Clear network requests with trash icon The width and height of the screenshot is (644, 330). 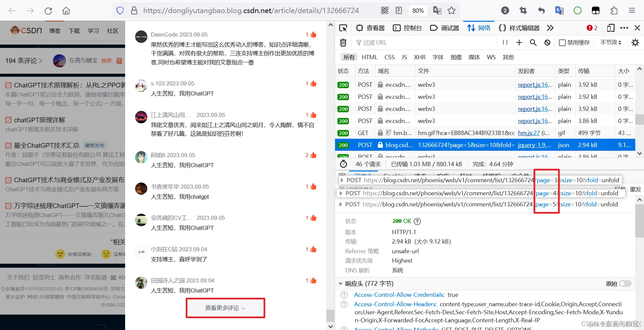pos(342,43)
